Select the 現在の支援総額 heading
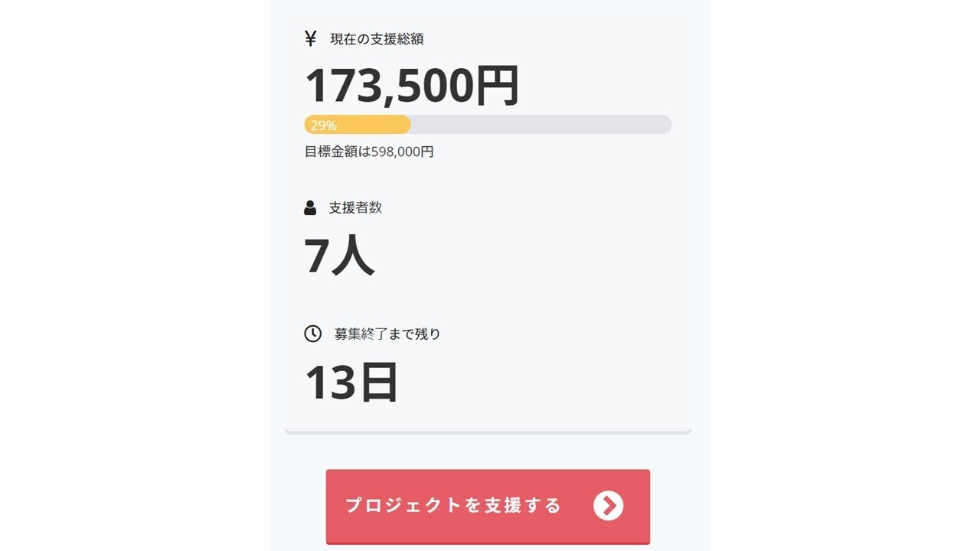Screen dimensions: 980x551 (x=377, y=39)
